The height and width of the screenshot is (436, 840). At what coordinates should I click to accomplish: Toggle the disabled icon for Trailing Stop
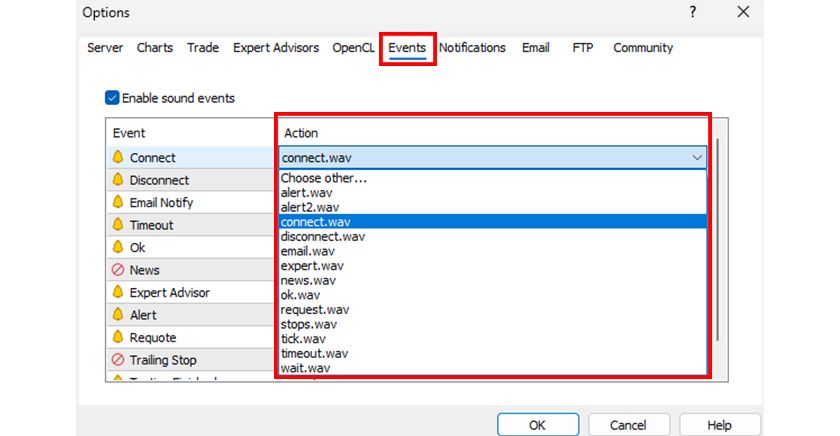pyautogui.click(x=118, y=360)
